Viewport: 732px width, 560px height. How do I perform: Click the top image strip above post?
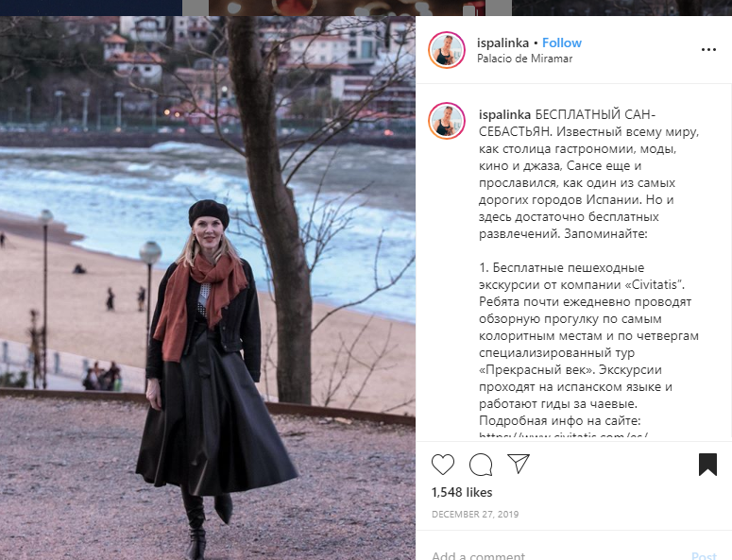coord(366,8)
